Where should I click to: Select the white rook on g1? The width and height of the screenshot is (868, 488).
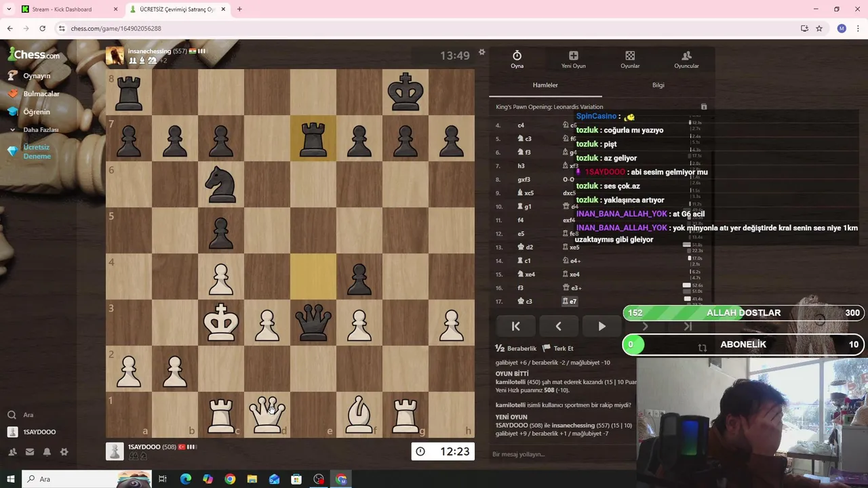pos(406,415)
